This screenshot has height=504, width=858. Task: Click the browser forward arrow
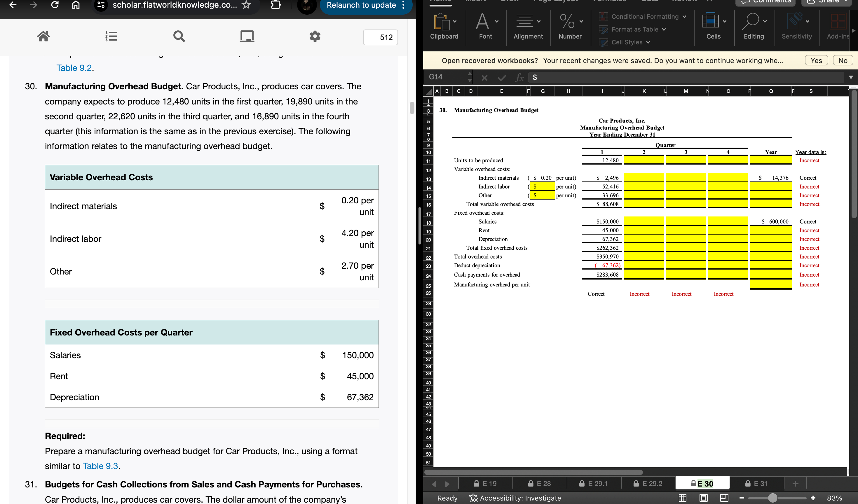point(33,5)
